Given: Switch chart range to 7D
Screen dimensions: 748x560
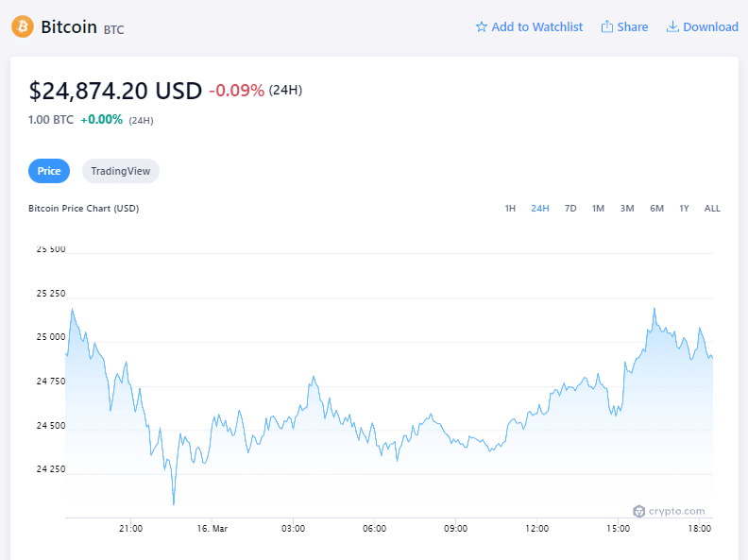Looking at the screenshot, I should [x=570, y=209].
